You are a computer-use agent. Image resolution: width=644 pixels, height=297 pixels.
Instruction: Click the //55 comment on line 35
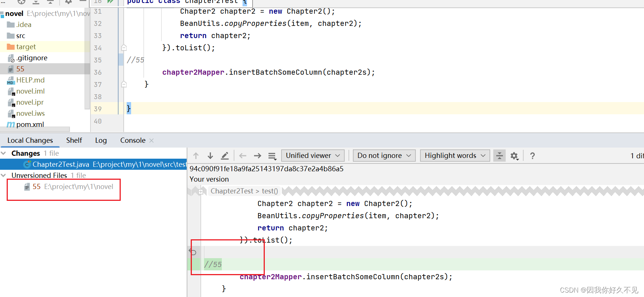(x=136, y=60)
